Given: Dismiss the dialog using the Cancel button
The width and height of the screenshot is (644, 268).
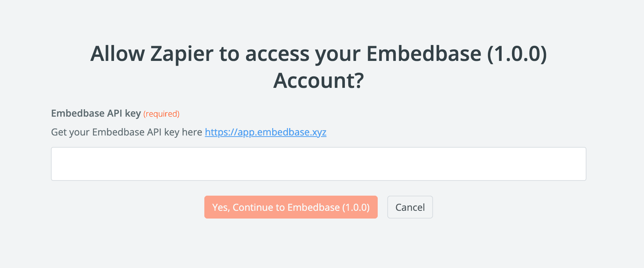Looking at the screenshot, I should click(410, 207).
